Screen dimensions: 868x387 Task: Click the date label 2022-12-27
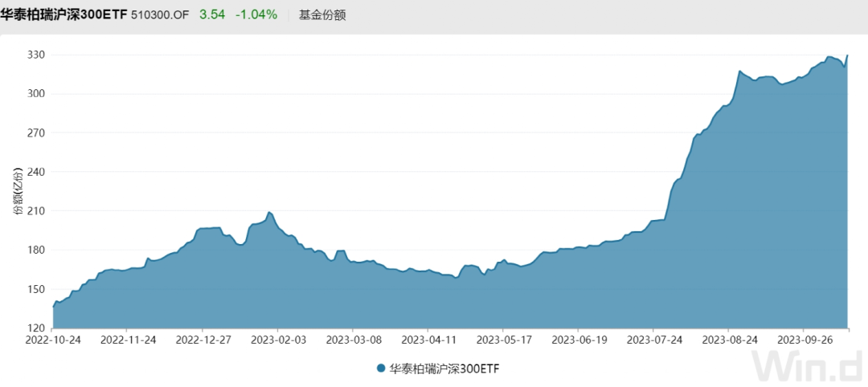tap(202, 338)
